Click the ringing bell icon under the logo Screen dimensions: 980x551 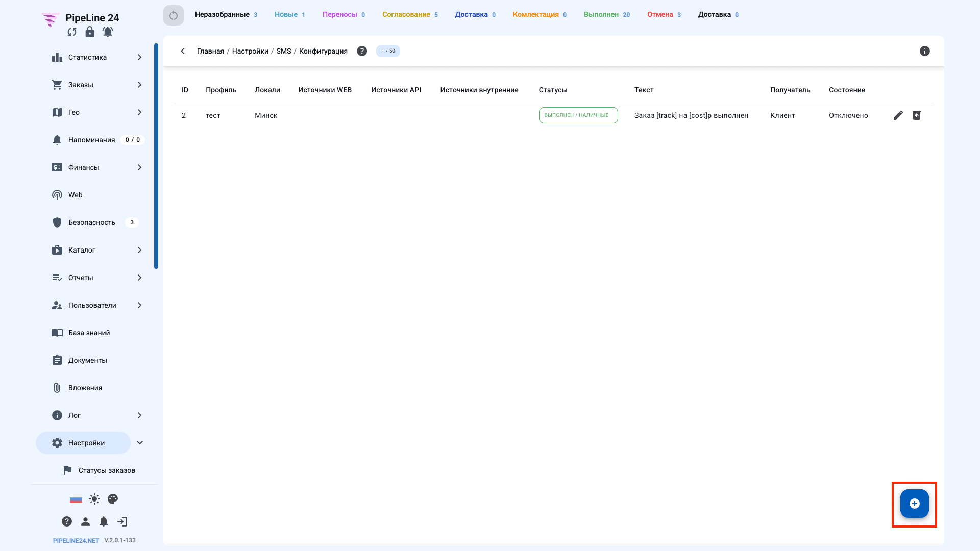(108, 32)
